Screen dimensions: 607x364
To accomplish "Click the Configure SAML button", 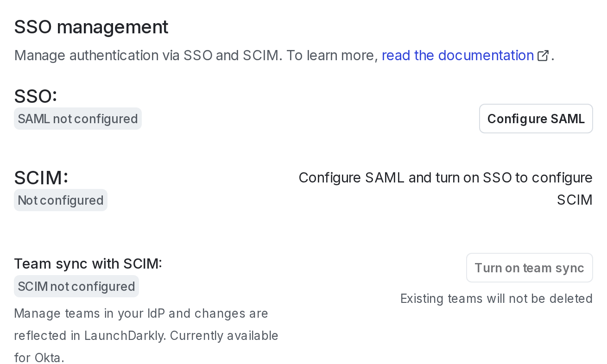I will [536, 119].
